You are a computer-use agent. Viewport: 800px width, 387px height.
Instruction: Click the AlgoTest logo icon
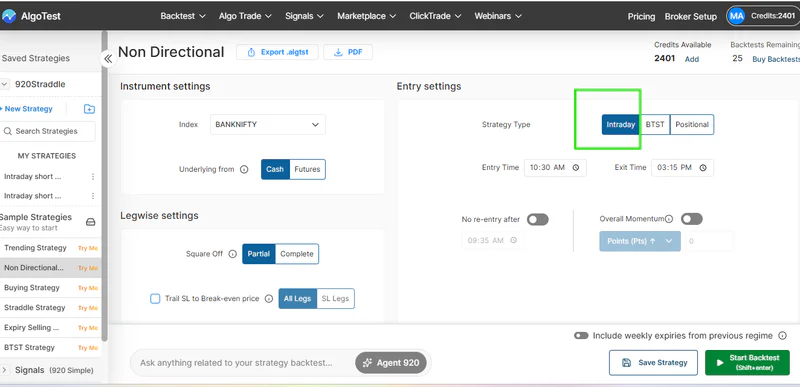click(9, 16)
